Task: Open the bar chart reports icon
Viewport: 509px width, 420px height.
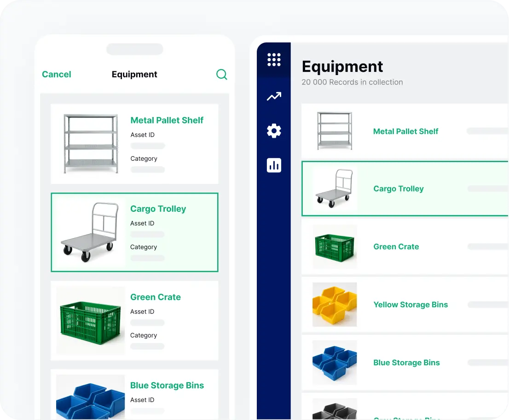Action: 274,165
